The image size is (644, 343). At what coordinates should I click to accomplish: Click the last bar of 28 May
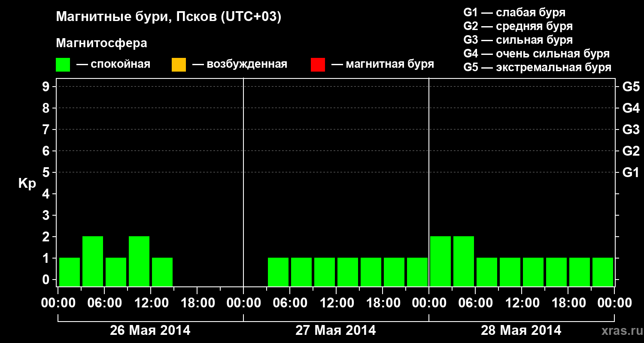(603, 272)
